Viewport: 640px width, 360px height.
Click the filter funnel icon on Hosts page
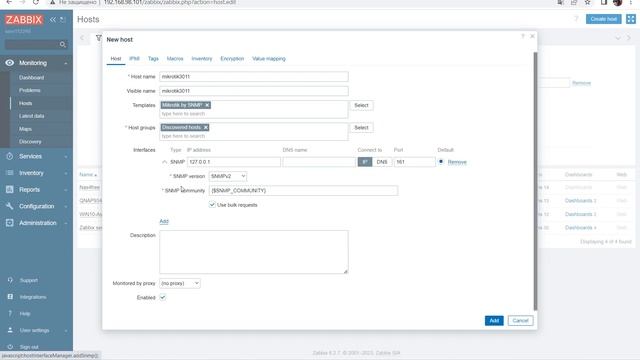98,38
